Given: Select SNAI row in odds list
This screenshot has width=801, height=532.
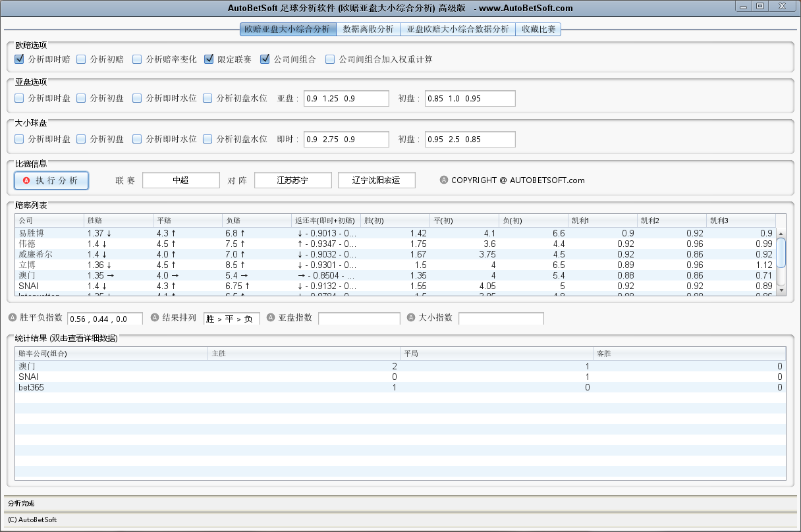Looking at the screenshot, I should (x=395, y=286).
